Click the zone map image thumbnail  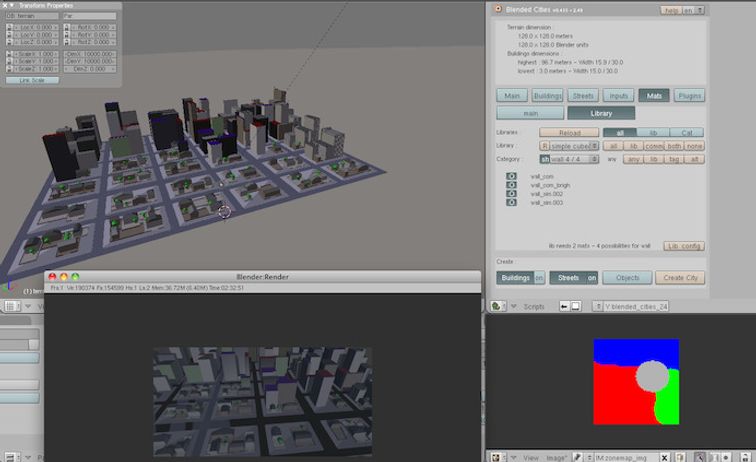tap(636, 382)
